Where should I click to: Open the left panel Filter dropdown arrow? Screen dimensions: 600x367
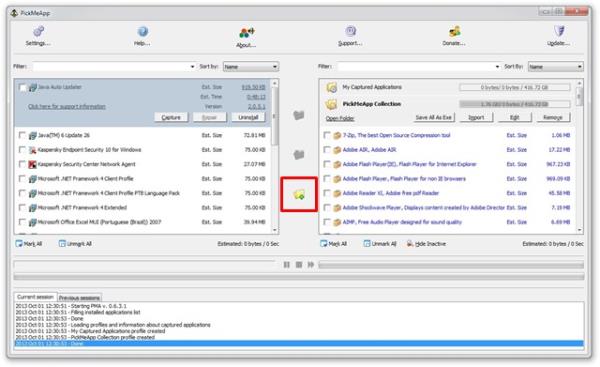[x=192, y=67]
